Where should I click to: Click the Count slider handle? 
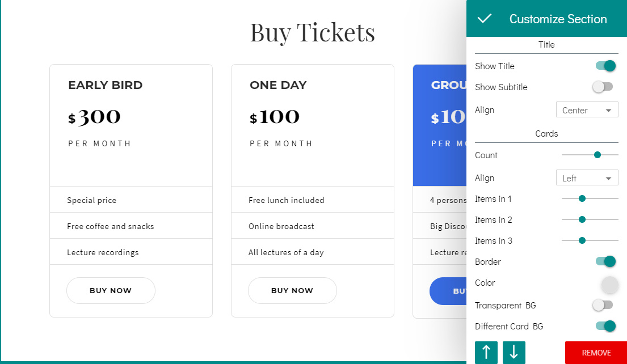tap(597, 155)
